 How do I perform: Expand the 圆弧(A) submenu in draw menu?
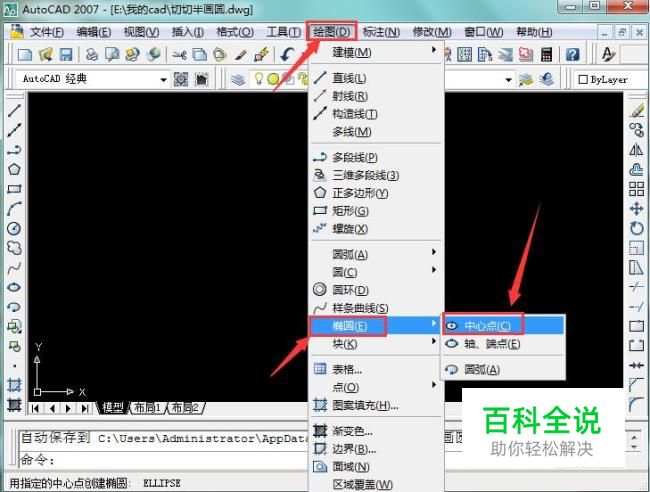(x=375, y=254)
